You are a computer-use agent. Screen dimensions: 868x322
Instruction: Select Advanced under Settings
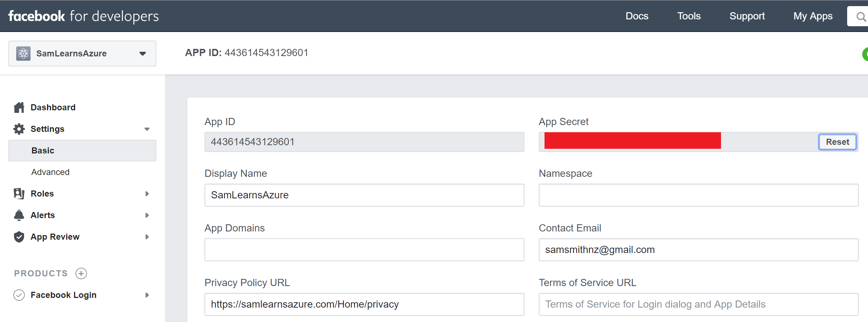(50, 172)
